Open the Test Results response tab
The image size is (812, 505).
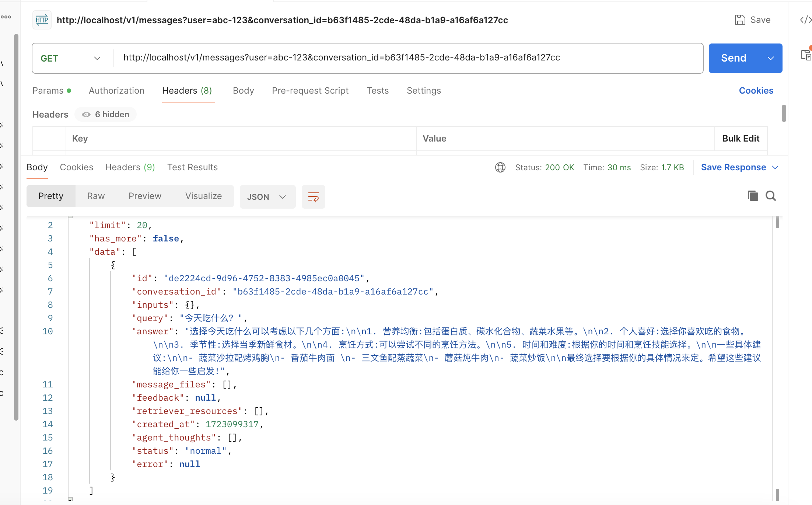(x=192, y=167)
